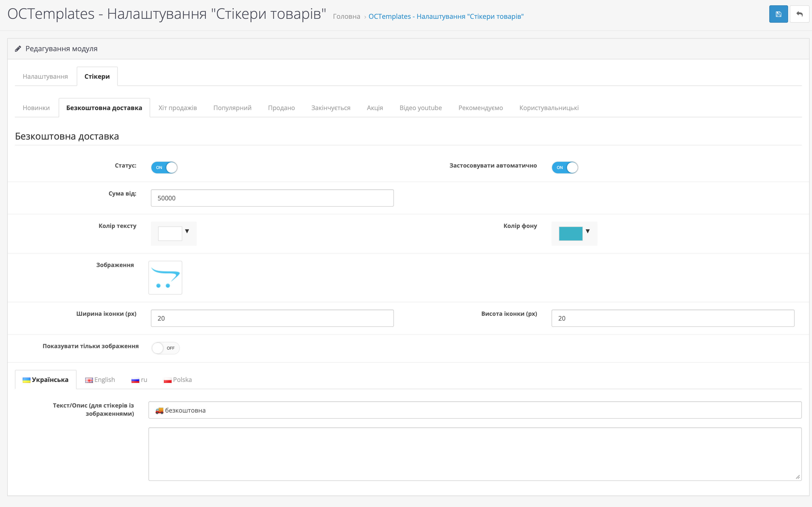Image resolution: width=812 pixels, height=507 pixels.
Task: Enable Показувати тільки зображення toggle
Action: click(x=165, y=348)
